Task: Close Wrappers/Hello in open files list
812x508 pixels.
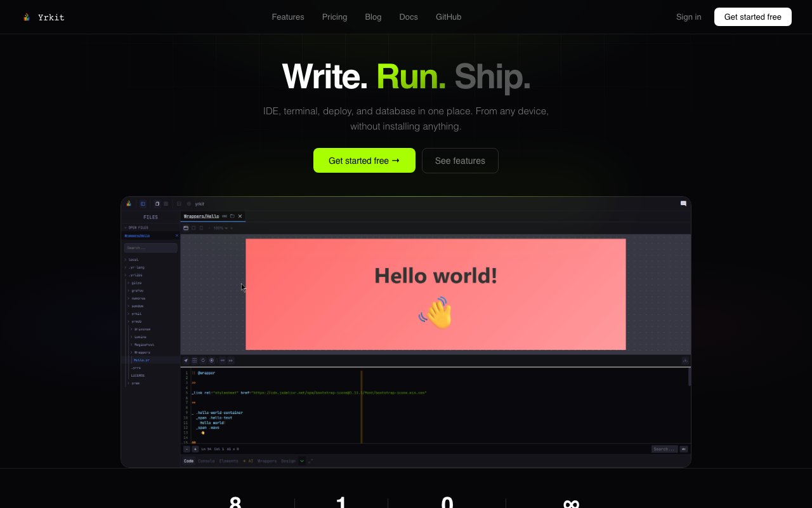Action: point(177,236)
